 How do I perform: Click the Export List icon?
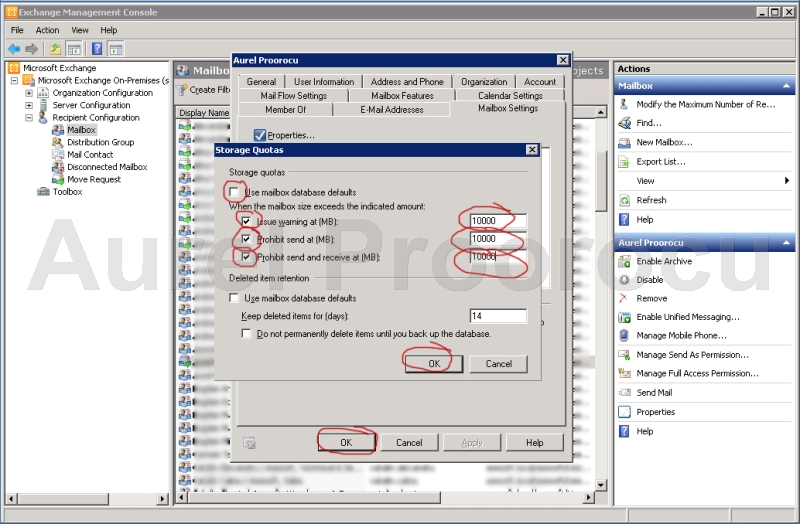click(624, 162)
